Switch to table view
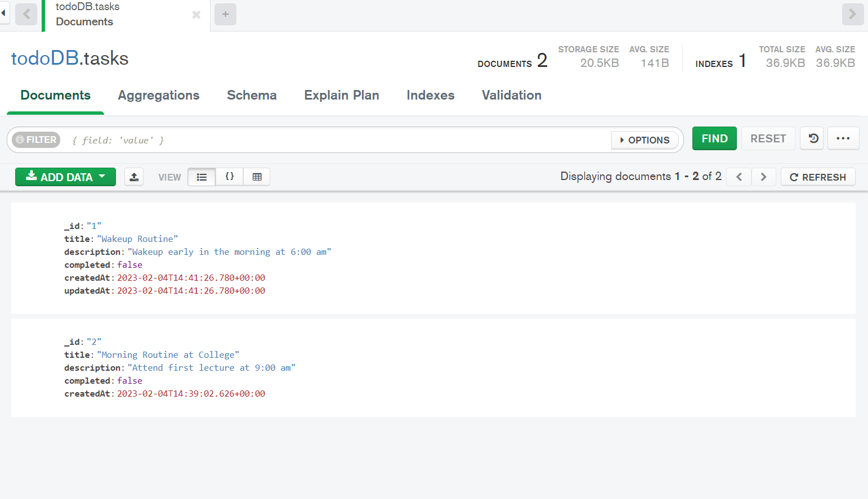This screenshot has width=868, height=499. coord(257,176)
